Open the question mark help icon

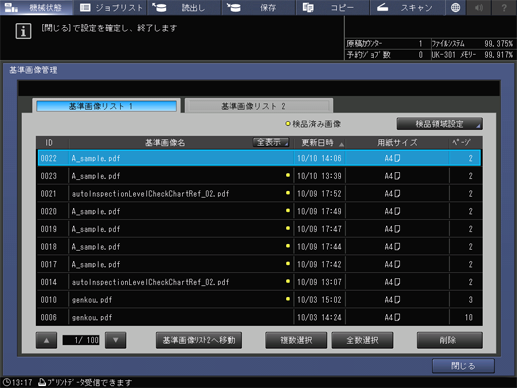tap(504, 7)
